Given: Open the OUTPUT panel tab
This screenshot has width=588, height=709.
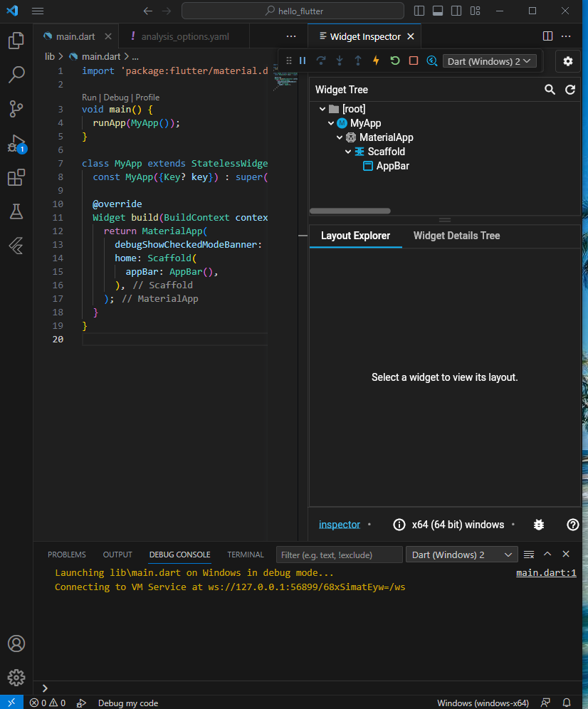Looking at the screenshot, I should point(117,555).
